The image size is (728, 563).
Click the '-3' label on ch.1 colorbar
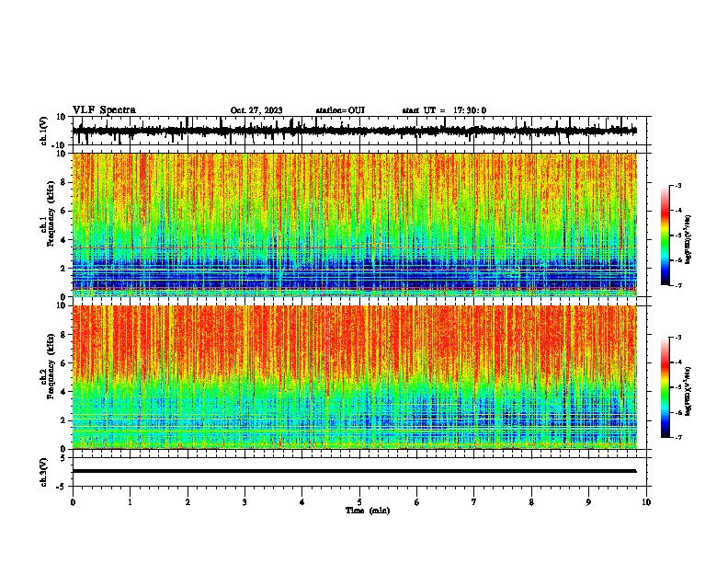coord(677,185)
